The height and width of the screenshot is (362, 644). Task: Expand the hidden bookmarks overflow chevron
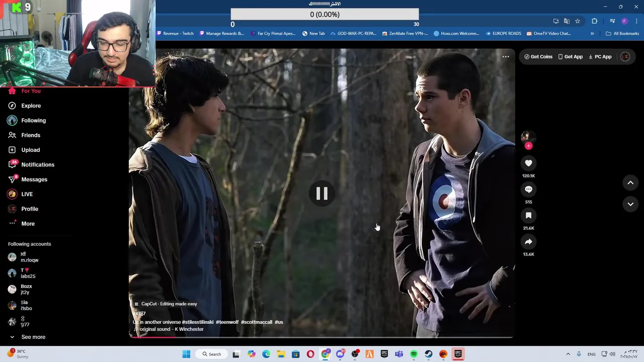[592, 34]
